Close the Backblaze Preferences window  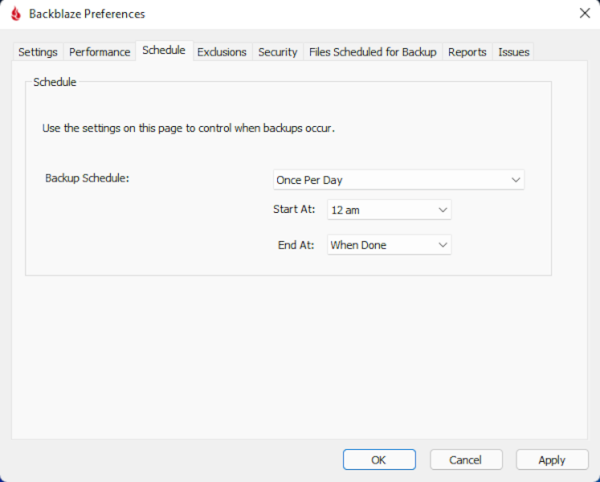584,14
